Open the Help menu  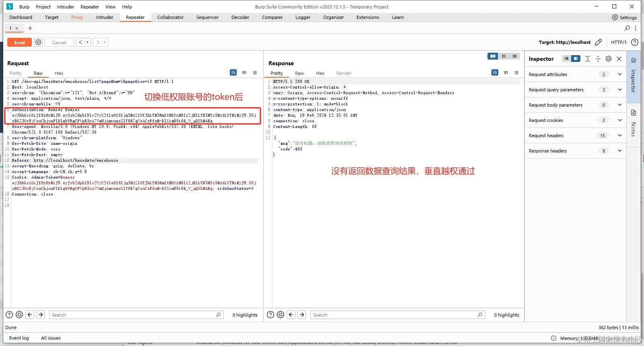[127, 7]
